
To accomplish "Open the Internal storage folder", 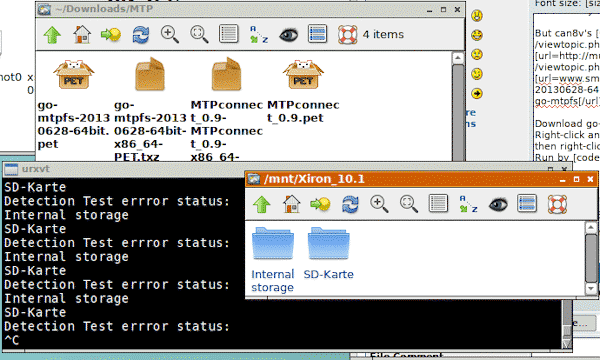I will [272, 260].
